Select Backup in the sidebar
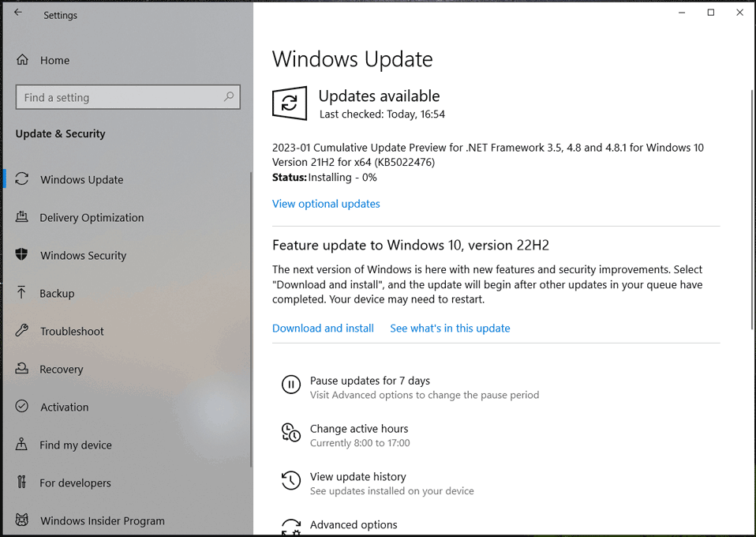Screen dimensions: 756x537 coord(57,294)
